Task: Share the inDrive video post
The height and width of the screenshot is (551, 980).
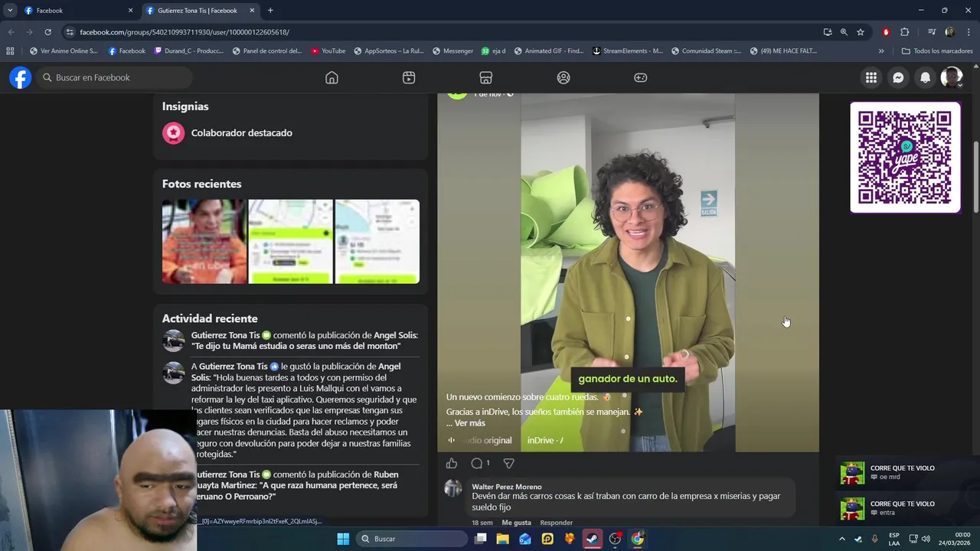Action: point(508,463)
